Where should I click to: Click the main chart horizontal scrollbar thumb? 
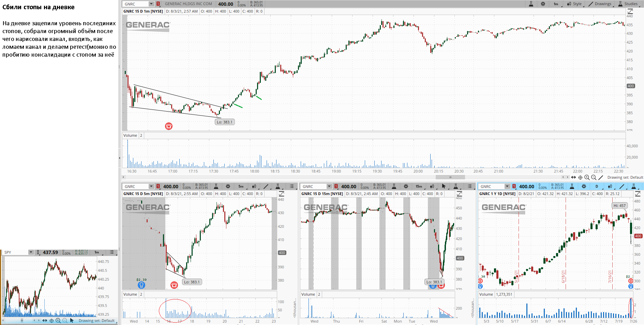[x=450, y=177]
